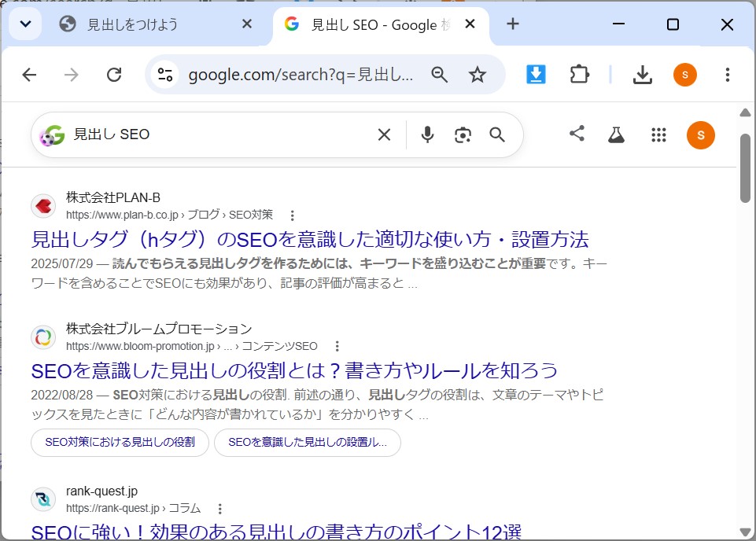Open 見出しタグ（hタグ）のSEO result link
Screen dimensions: 756x541
[x=310, y=239]
